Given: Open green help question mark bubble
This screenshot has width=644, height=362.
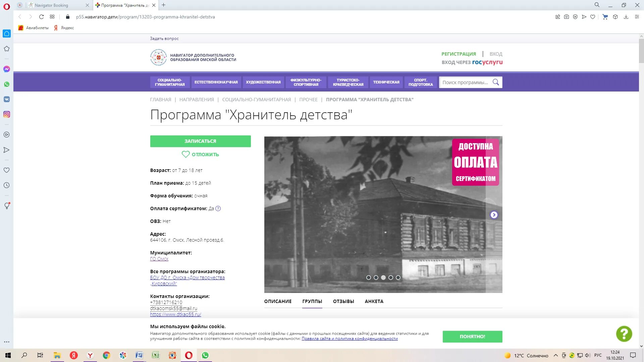Looking at the screenshot, I should [x=624, y=334].
